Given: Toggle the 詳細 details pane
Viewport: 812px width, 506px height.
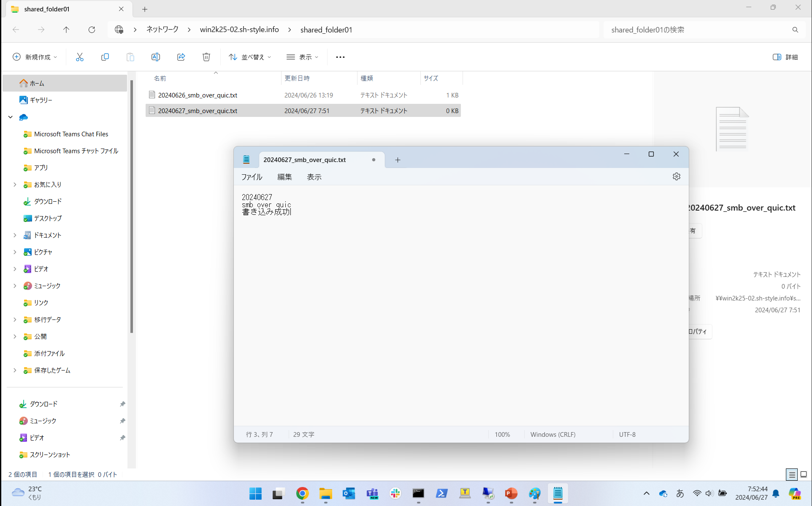Looking at the screenshot, I should tap(785, 57).
